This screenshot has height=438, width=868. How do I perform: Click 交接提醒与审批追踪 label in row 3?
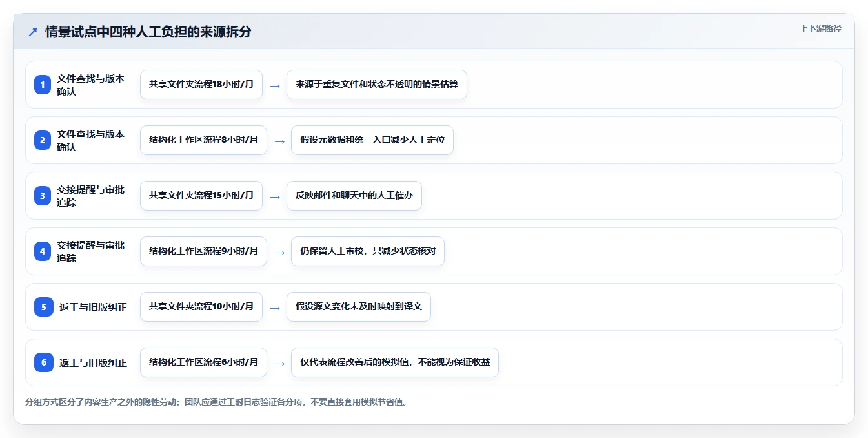point(90,196)
